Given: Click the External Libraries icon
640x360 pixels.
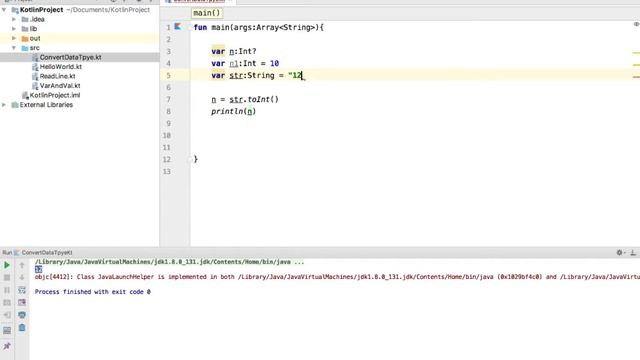Looking at the screenshot, I should tap(15, 105).
